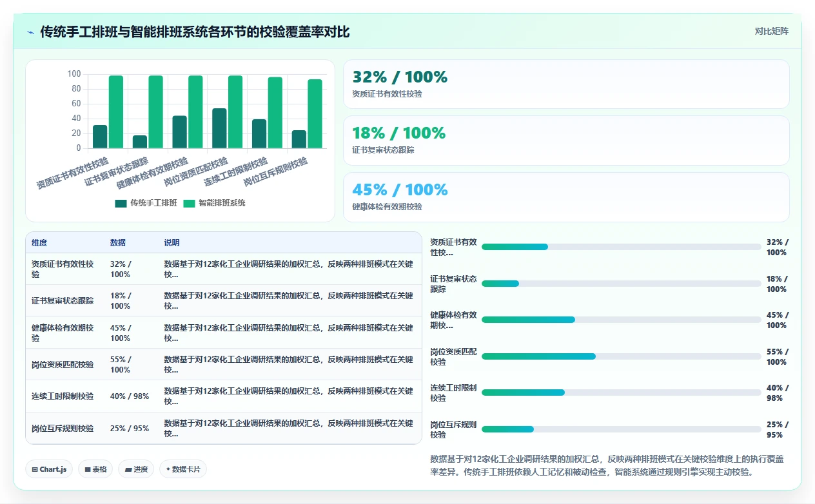Click manual bar for 证书复审状态跟踪 in chart
The width and height of the screenshot is (815, 504).
click(x=140, y=142)
